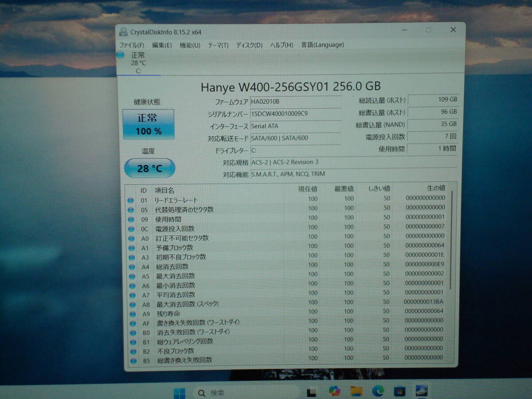Click the status dot for ID A1

pos(132,248)
